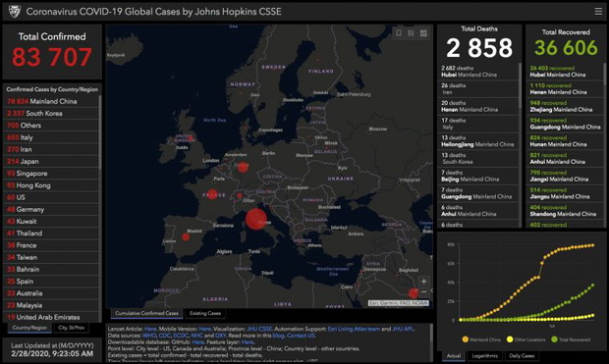
Task: Toggle Mainland China series in chart legend
Action: 481,339
